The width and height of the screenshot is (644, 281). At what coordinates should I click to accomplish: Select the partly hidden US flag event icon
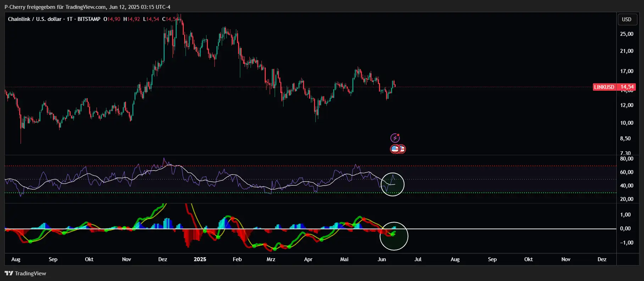[x=403, y=149]
